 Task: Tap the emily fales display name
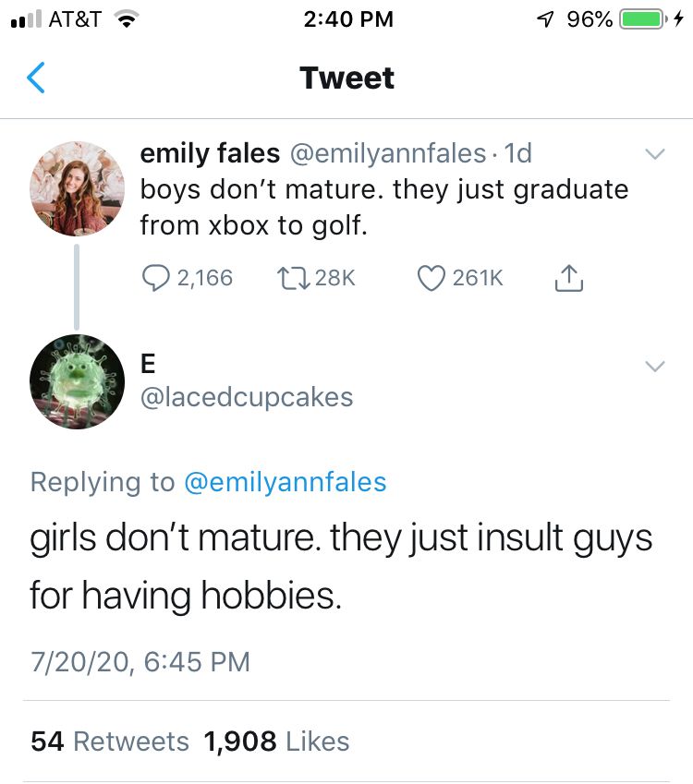[x=209, y=153]
